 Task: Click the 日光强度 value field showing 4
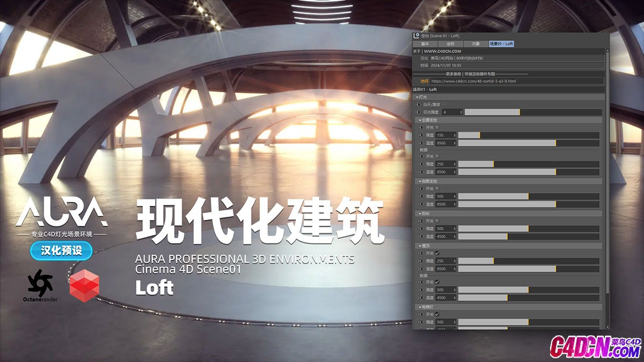tap(453, 112)
